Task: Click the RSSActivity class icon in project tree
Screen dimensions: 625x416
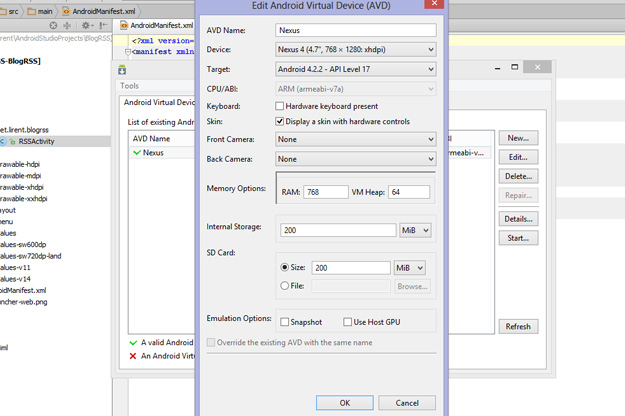Action: point(3,141)
